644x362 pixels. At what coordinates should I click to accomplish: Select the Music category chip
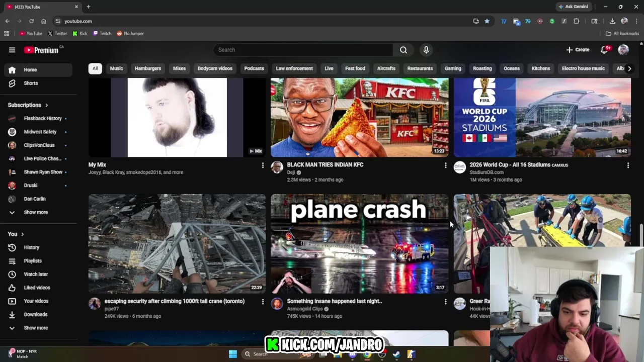(x=116, y=68)
